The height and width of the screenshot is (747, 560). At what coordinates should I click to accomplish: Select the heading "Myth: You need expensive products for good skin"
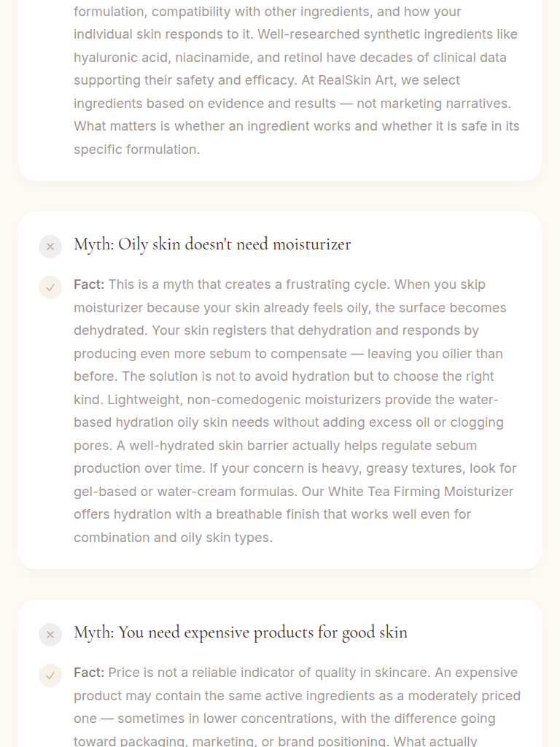pyautogui.click(x=241, y=632)
